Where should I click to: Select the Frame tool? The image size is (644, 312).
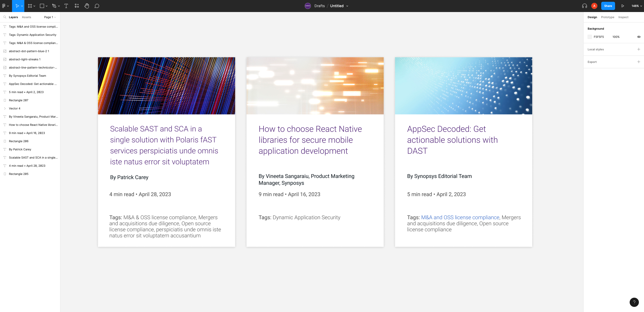pos(30,6)
